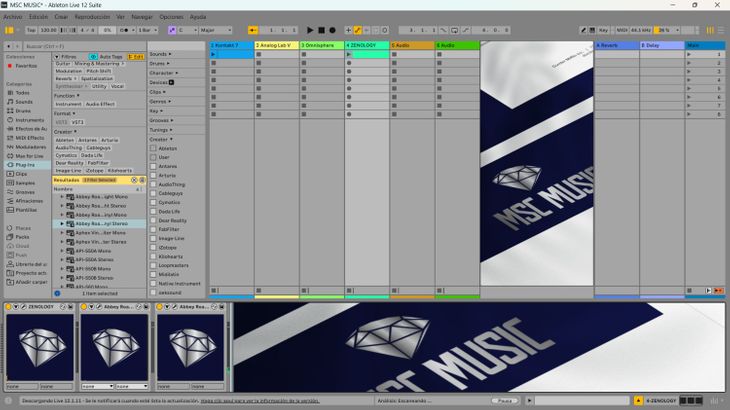This screenshot has width=730, height=410.
Task: Select the Samples category
Action: [25, 183]
